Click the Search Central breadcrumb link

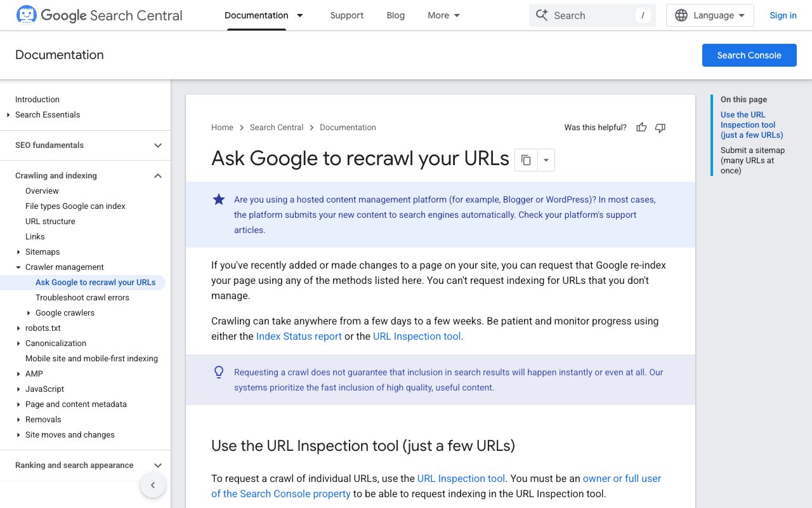pyautogui.click(x=277, y=128)
